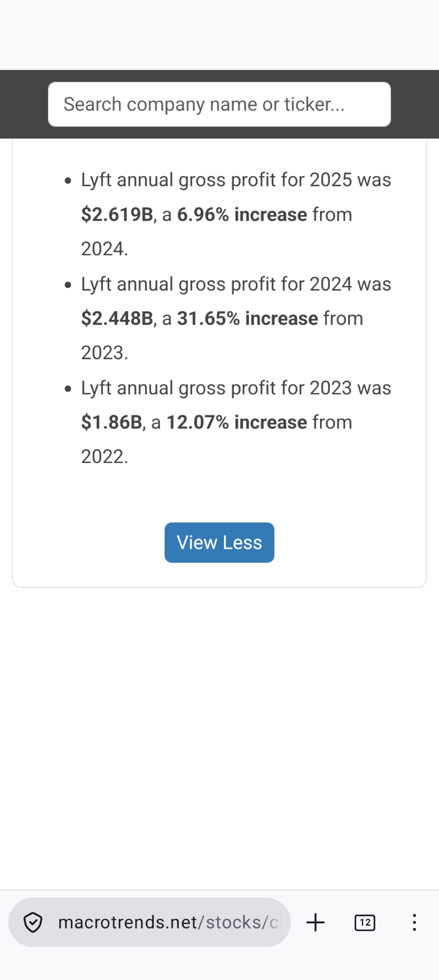Tap the macrotrends.net address bar URL
This screenshot has width=439, height=980.
tap(170, 922)
